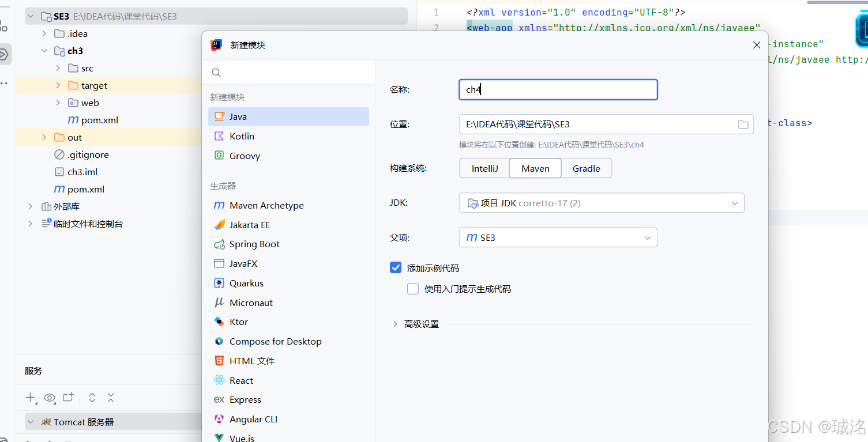Click the Tomcat cat icon in services
This screenshot has height=442, width=868.
coord(46,422)
